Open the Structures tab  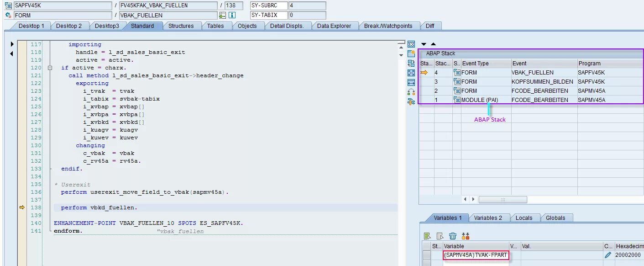(x=181, y=26)
